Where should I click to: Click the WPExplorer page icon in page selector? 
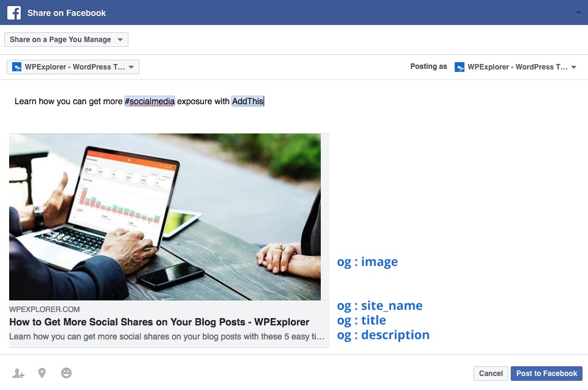(x=16, y=67)
